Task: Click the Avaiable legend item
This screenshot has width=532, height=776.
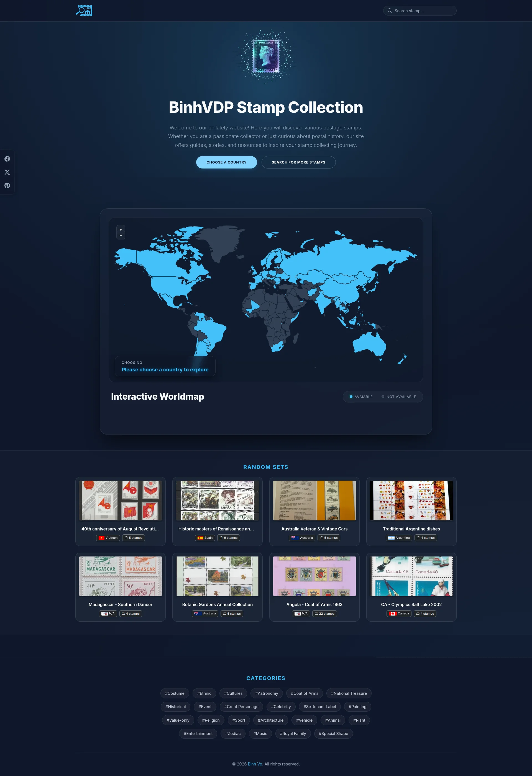Action: pyautogui.click(x=361, y=397)
